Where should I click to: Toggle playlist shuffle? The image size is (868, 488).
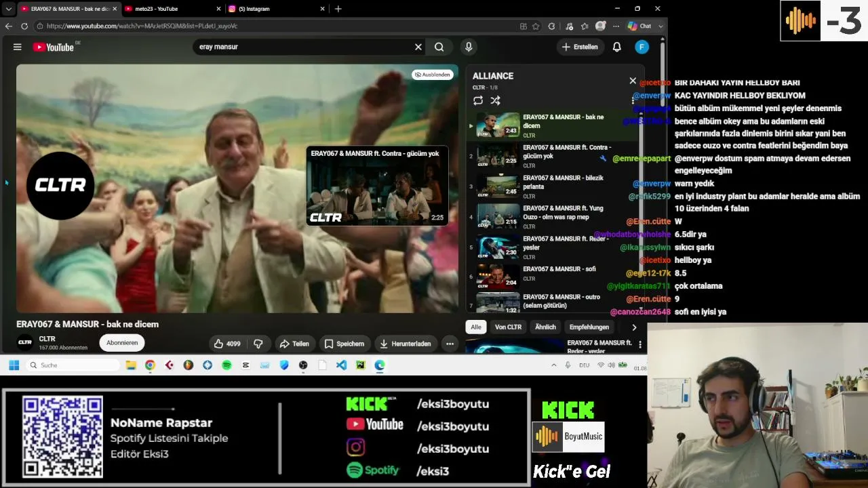(x=496, y=100)
